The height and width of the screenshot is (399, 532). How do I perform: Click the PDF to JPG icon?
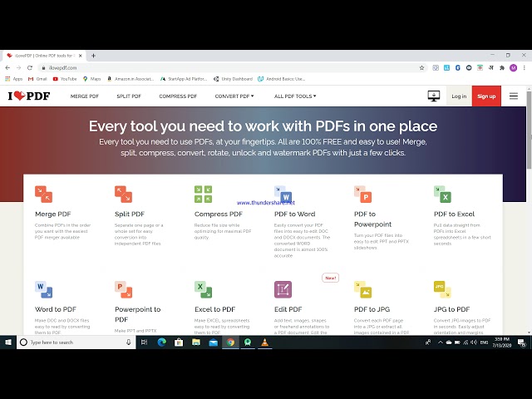coord(362,289)
